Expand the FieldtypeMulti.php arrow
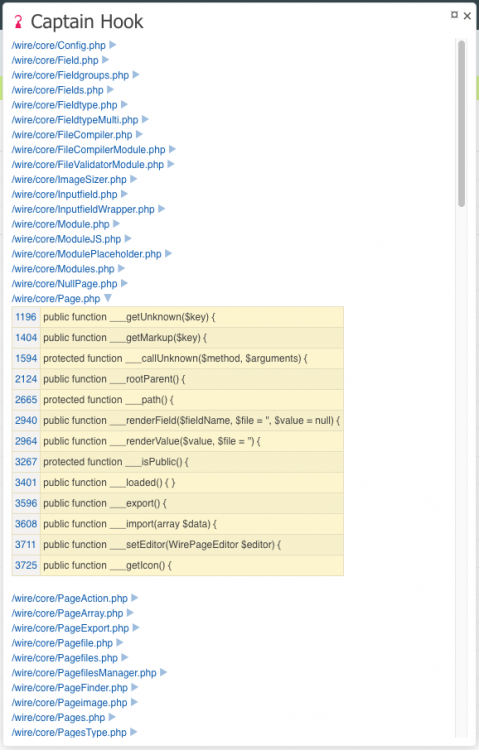Viewport: 479px width, 750px height. pyautogui.click(x=145, y=119)
